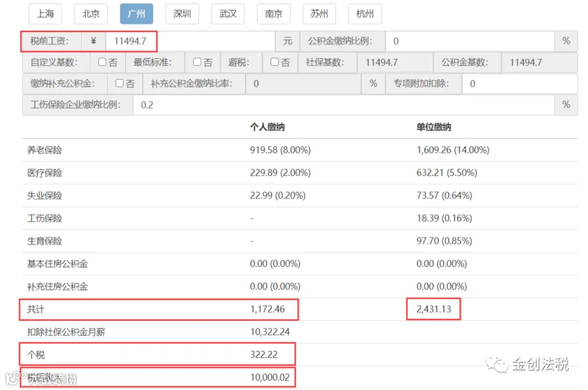This screenshot has height=390, width=588.
Task: Open the 南京 city tab
Action: point(274,14)
